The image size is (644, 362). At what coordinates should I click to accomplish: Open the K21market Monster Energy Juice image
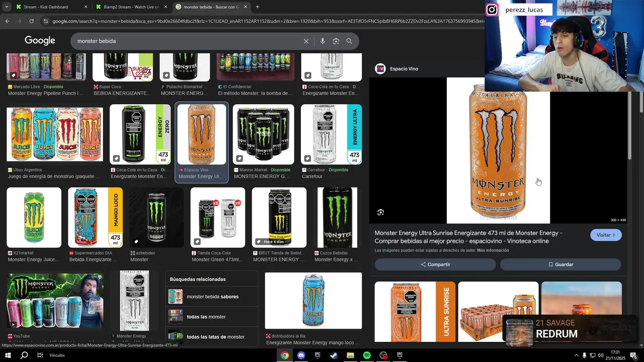point(34,218)
